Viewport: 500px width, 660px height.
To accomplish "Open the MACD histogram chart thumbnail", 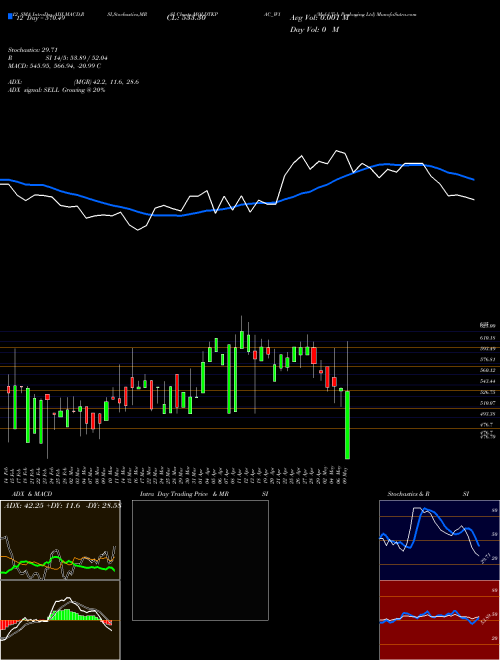I will (x=60, y=620).
